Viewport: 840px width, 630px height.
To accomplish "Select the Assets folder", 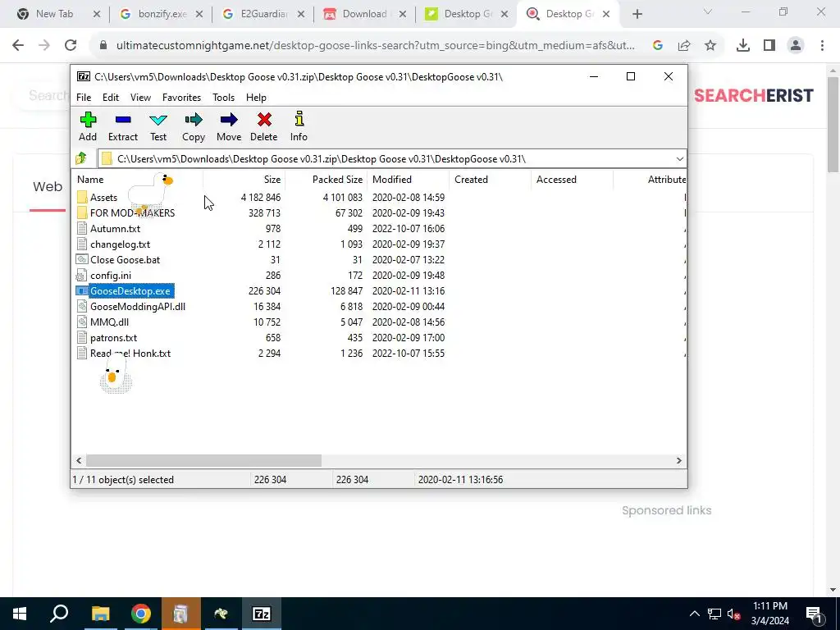I will [103, 198].
